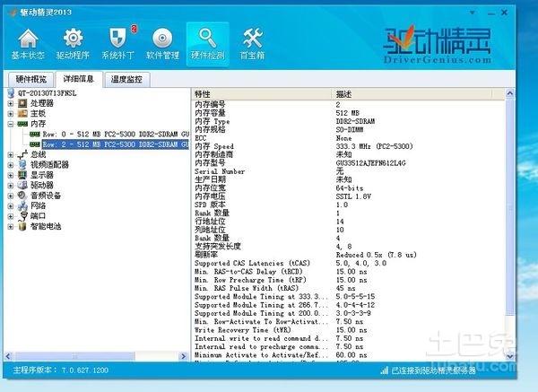Switch to the 详细信息 tab
The width and height of the screenshot is (538, 392).
coord(79,79)
